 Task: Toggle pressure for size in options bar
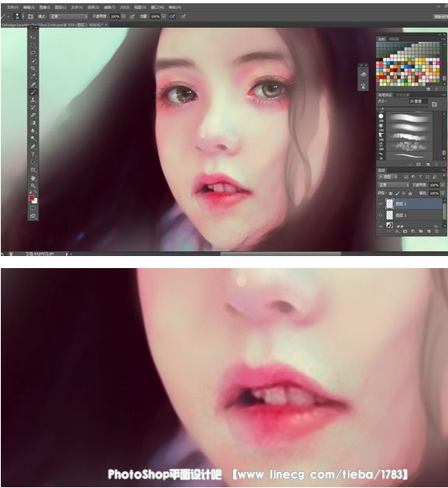184,16
